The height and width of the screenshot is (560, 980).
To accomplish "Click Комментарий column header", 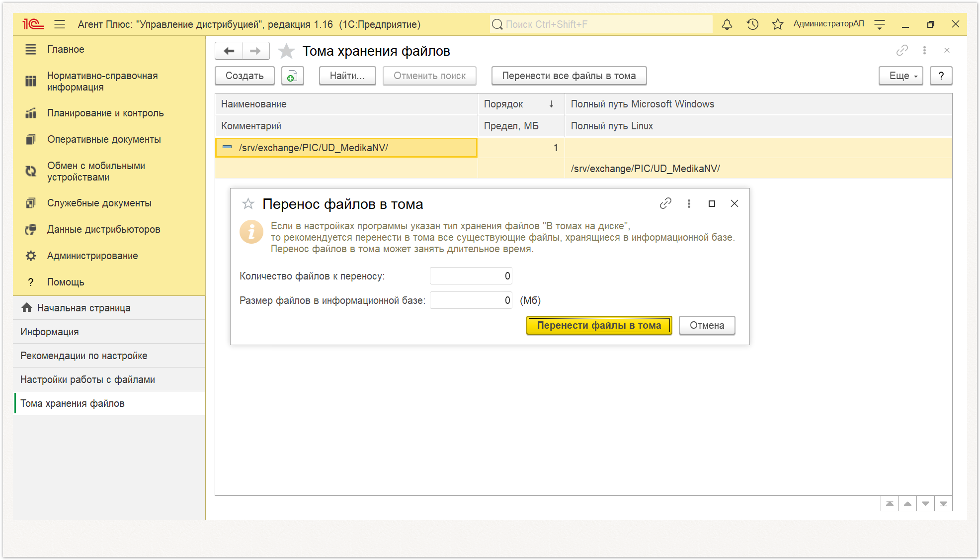I will (346, 126).
